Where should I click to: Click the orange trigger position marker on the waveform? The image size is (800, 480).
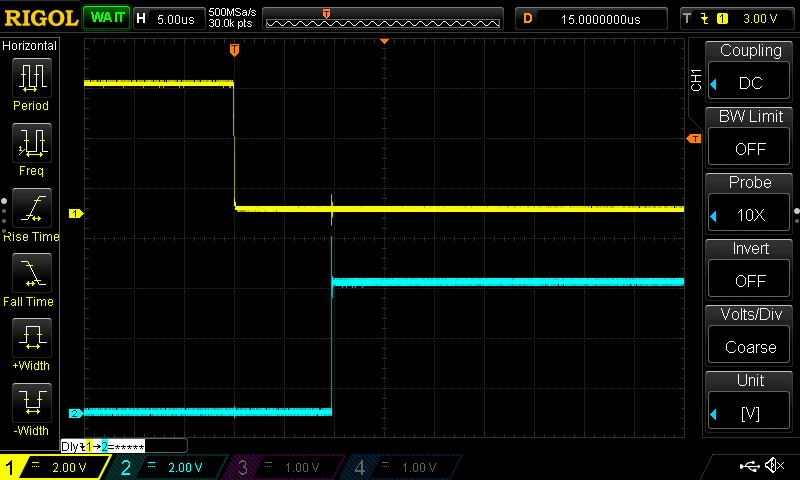click(234, 49)
